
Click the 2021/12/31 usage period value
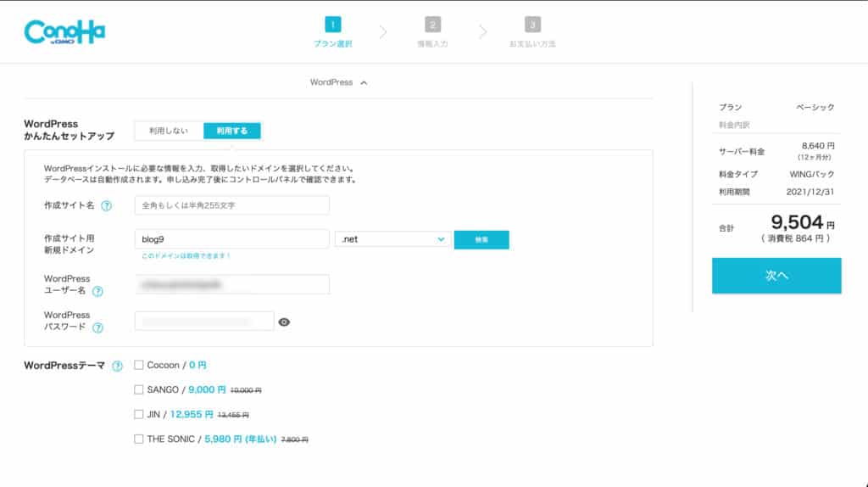click(810, 192)
